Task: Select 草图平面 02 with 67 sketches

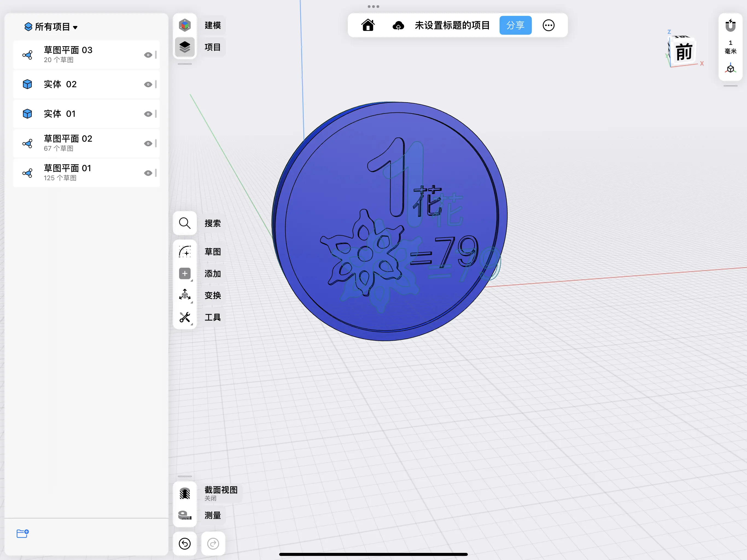Action: (x=86, y=144)
